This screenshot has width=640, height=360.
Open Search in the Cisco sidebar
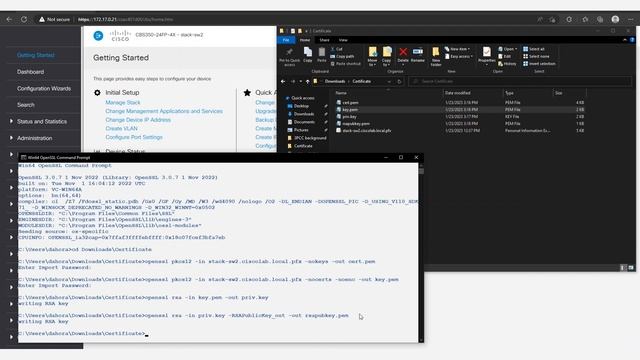pos(26,105)
